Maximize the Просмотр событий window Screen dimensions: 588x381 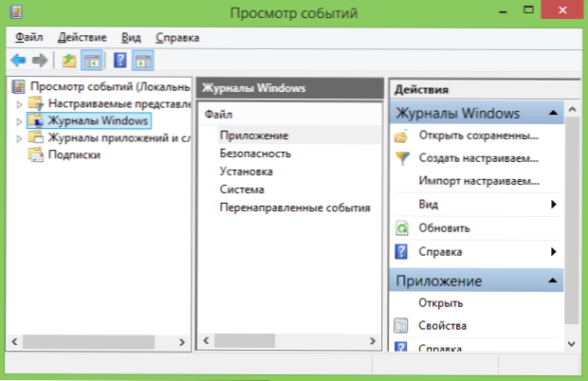pos(529,10)
